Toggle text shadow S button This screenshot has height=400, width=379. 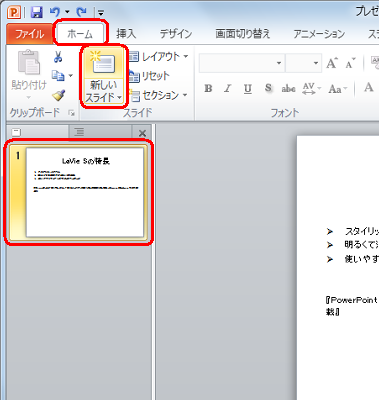pos(268,88)
